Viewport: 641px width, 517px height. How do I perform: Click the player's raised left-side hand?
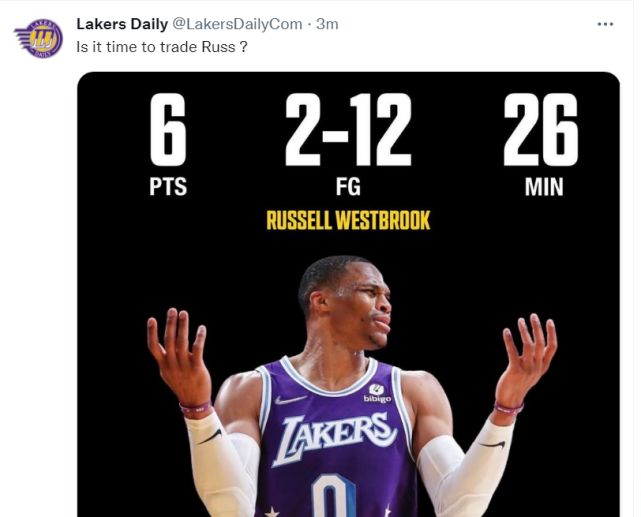point(178,356)
